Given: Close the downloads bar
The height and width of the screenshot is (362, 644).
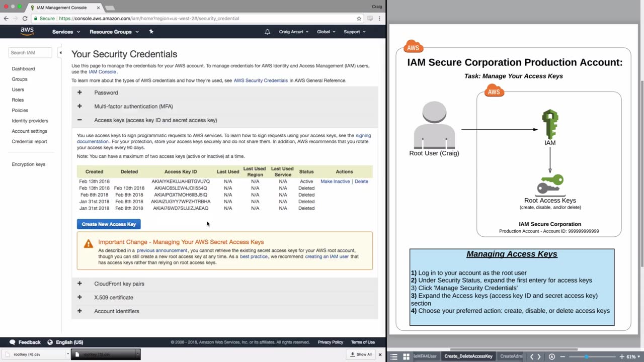Looking at the screenshot, I should (x=380, y=354).
